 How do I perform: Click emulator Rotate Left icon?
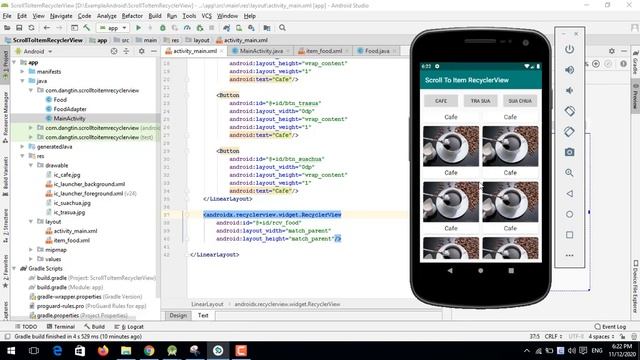[x=569, y=111]
